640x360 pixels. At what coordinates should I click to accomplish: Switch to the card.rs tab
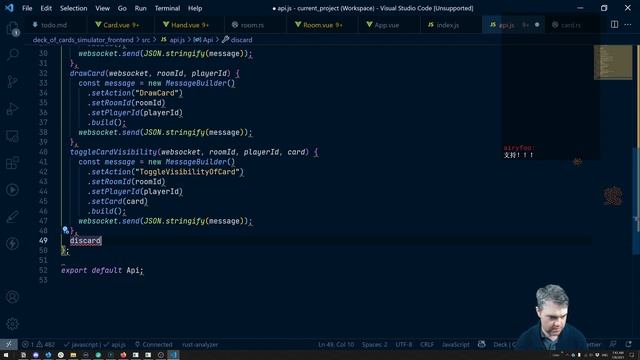point(571,25)
